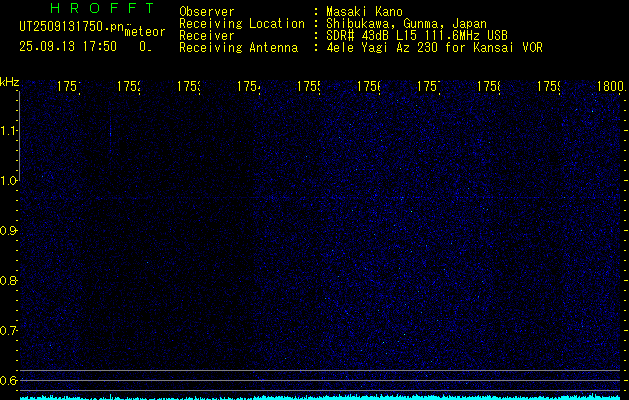Image resolution: width=629 pixels, height=400 pixels.
Task: Click the 0.9 kHz frequency label
Action: coord(9,231)
